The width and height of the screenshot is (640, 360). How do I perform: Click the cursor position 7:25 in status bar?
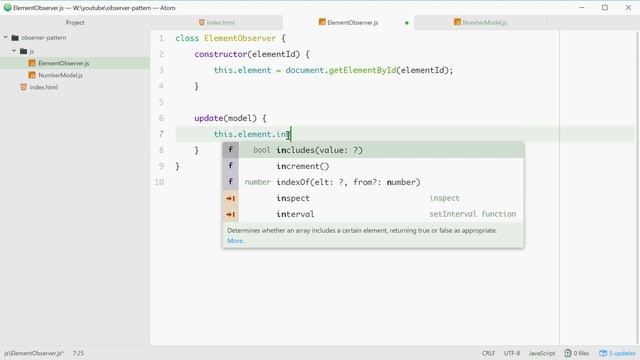[x=78, y=353]
